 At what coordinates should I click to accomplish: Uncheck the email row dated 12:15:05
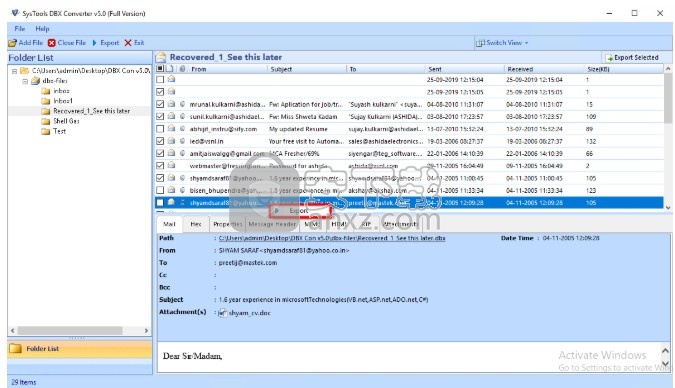[160, 92]
